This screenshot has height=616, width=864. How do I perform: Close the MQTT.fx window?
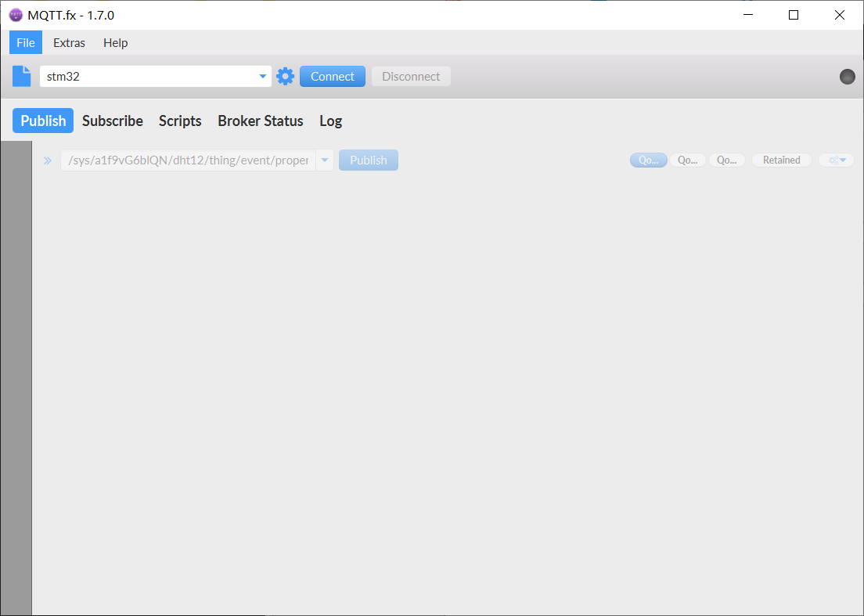(x=839, y=15)
